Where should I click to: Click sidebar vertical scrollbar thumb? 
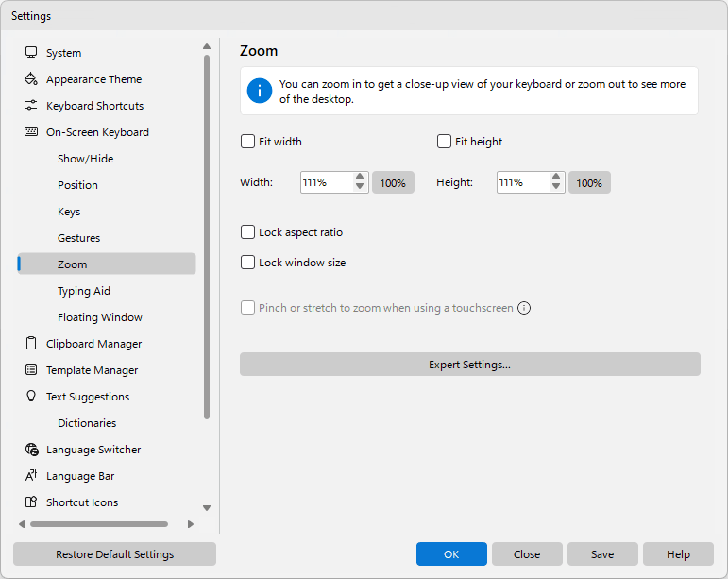coord(207,237)
